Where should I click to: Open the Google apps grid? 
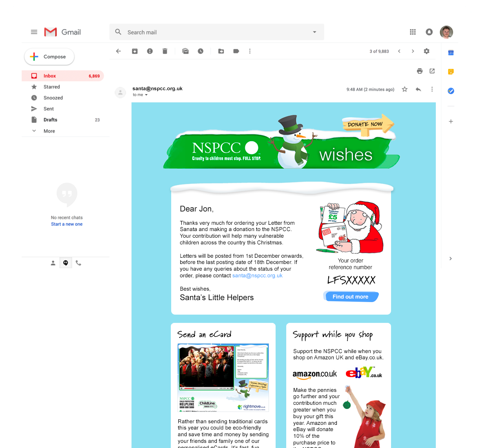[413, 32]
